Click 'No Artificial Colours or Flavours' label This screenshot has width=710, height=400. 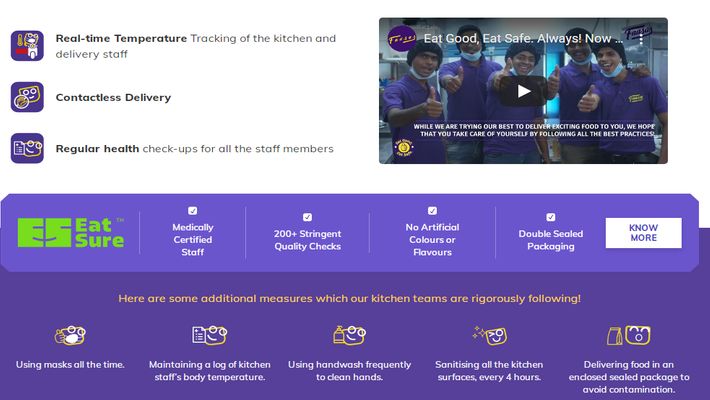(x=432, y=240)
